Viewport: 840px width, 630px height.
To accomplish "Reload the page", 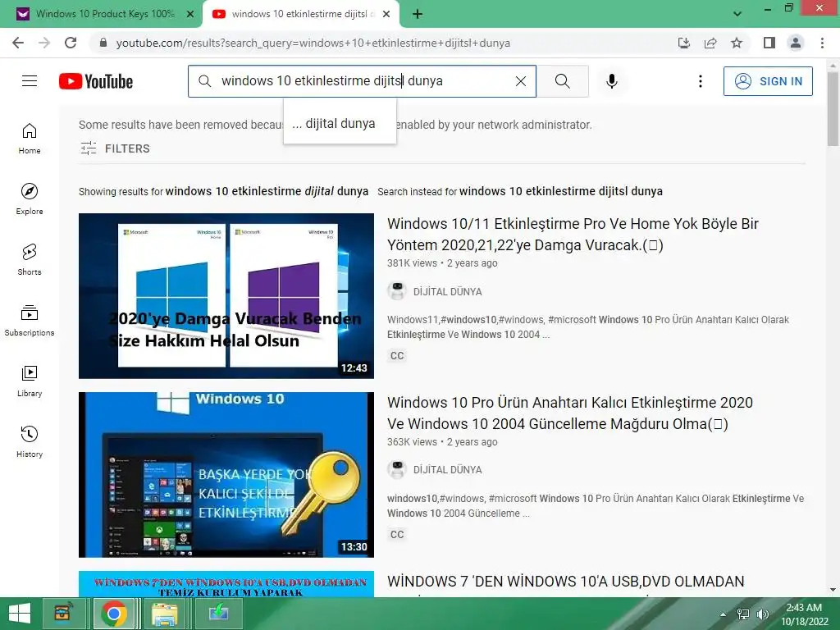I will point(71,43).
